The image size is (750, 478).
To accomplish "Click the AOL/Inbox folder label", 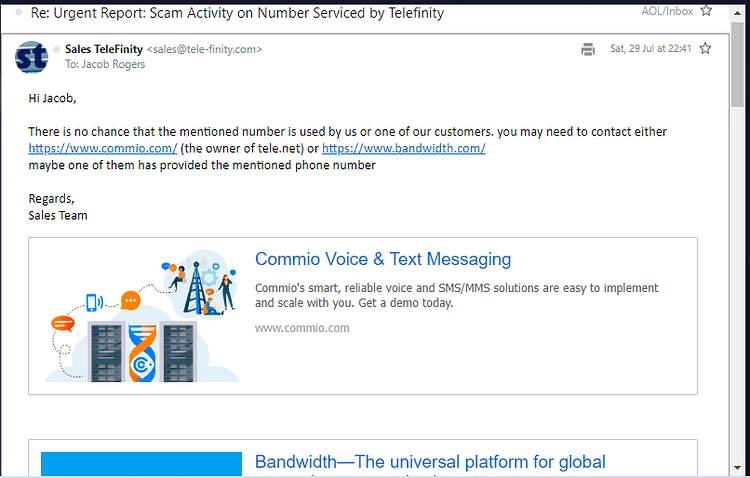I will click(x=667, y=11).
